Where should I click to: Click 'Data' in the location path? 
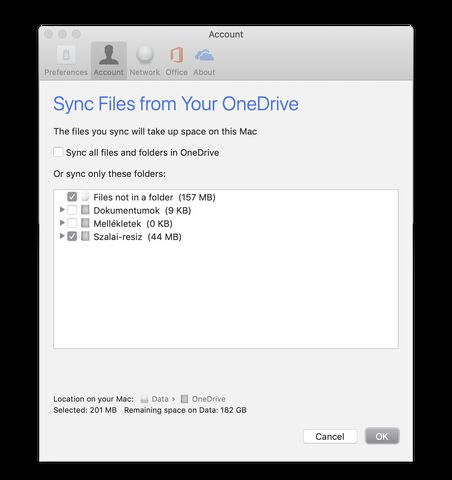[160, 399]
